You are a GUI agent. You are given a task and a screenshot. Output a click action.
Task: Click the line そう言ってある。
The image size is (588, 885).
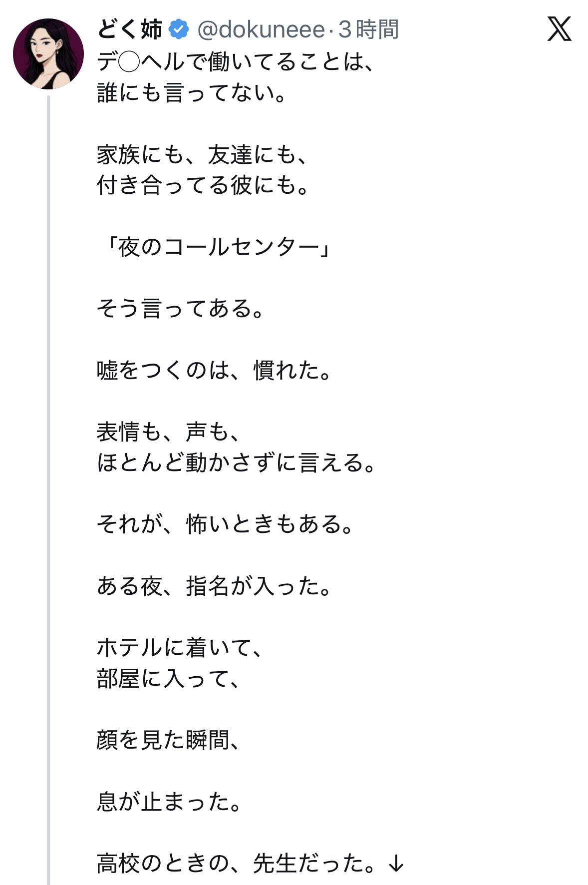[180, 308]
